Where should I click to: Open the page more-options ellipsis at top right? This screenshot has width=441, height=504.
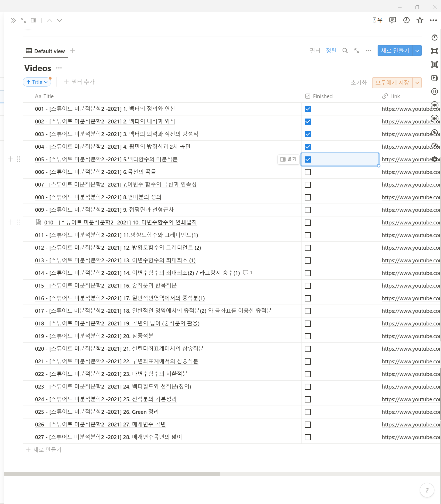433,20
